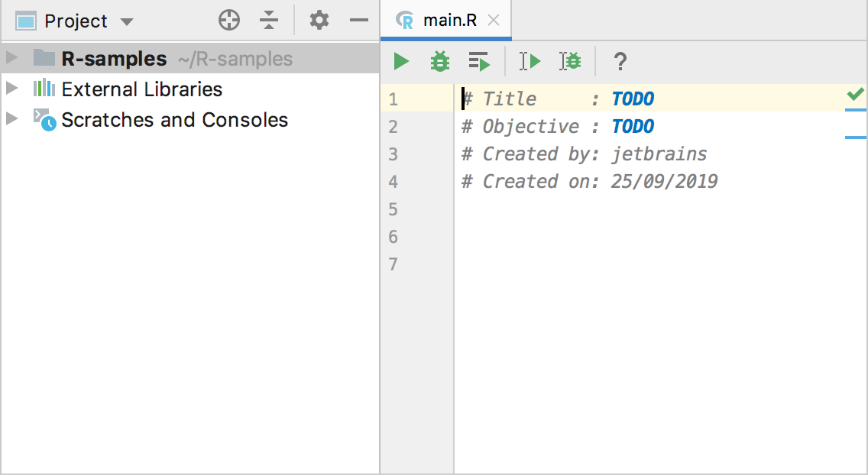Image resolution: width=868 pixels, height=475 pixels.
Task: Debug the current selection
Action: click(x=570, y=61)
